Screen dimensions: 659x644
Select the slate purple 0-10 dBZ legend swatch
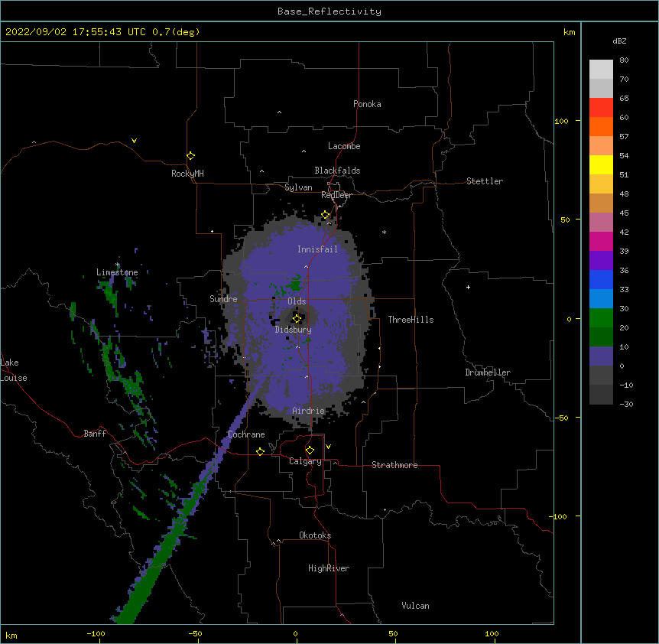tap(601, 356)
